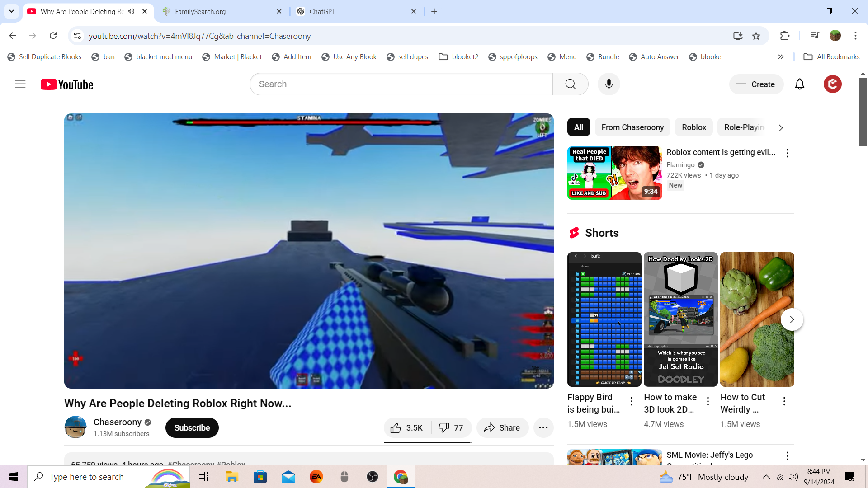Click the Create button
Viewport: 868px width, 488px height.
[755, 84]
